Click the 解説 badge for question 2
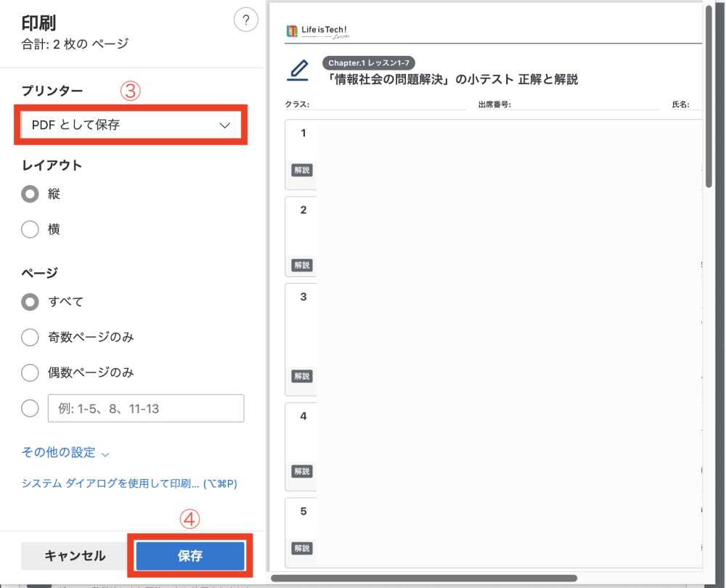 [x=301, y=265]
